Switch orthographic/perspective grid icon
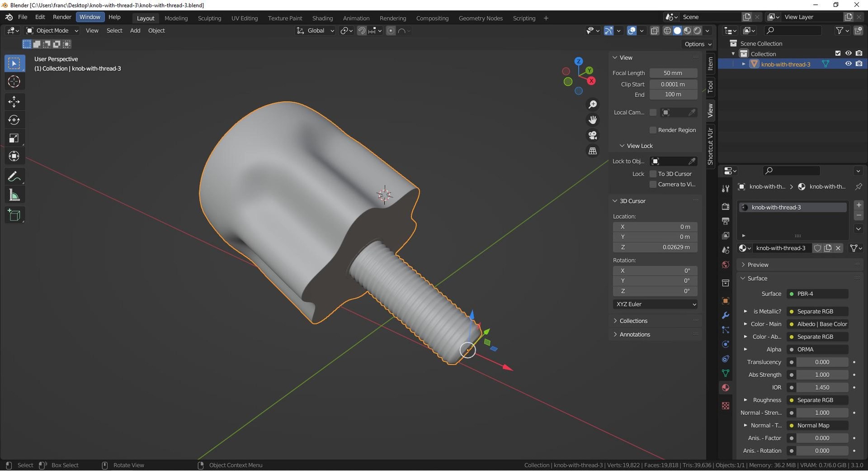 (592, 151)
